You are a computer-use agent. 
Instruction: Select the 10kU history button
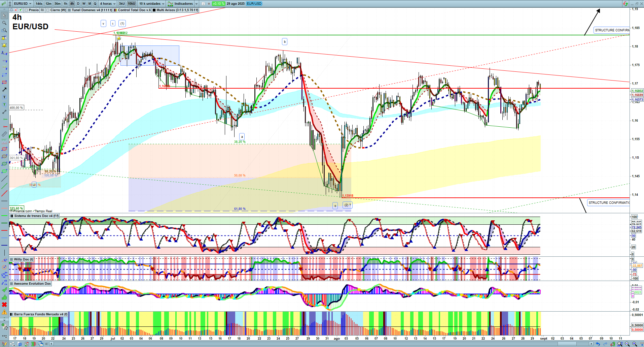click(131, 4)
